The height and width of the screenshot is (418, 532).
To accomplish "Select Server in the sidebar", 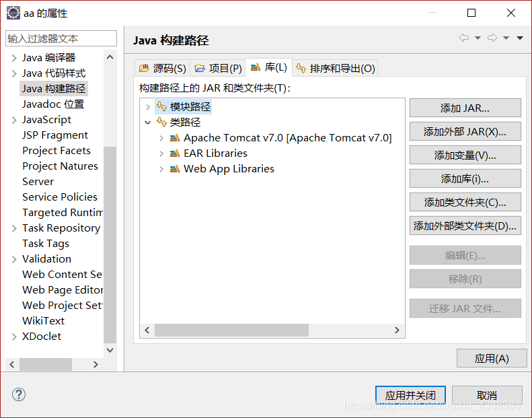I will (38, 181).
